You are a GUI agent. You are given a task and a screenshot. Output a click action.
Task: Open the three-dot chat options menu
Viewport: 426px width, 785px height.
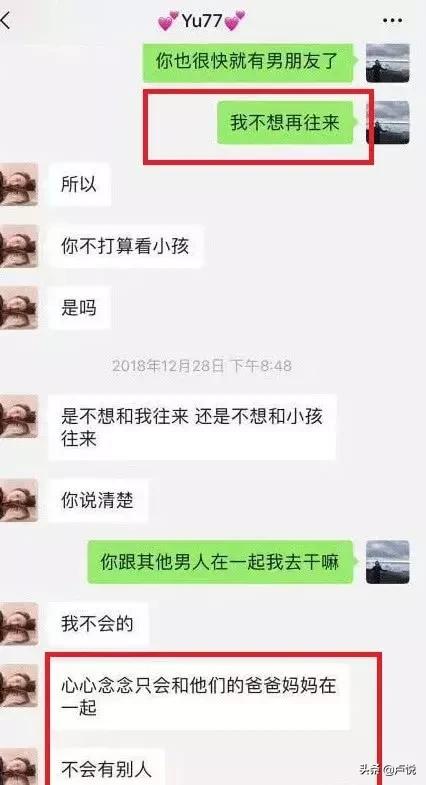pyautogui.click(x=392, y=21)
